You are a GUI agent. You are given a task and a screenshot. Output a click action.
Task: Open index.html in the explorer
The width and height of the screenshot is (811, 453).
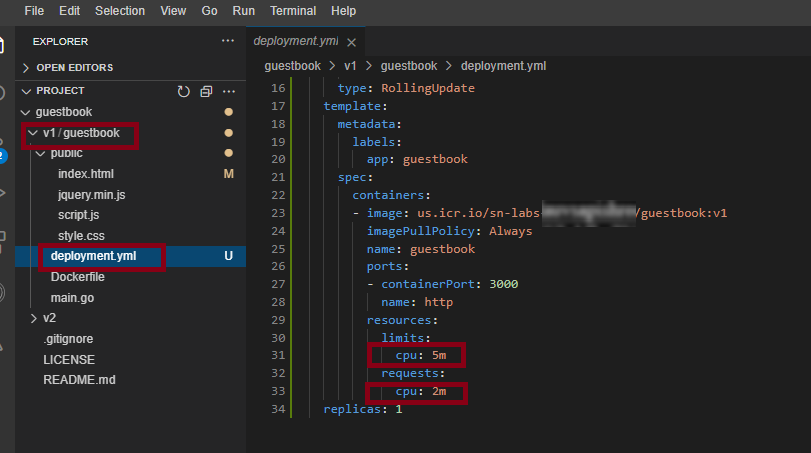pyautogui.click(x=85, y=174)
